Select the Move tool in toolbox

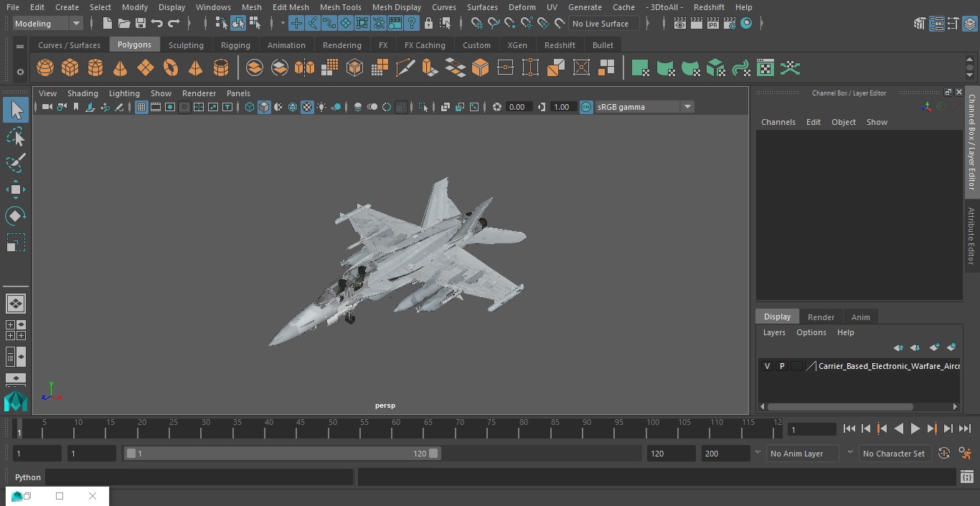(x=16, y=189)
